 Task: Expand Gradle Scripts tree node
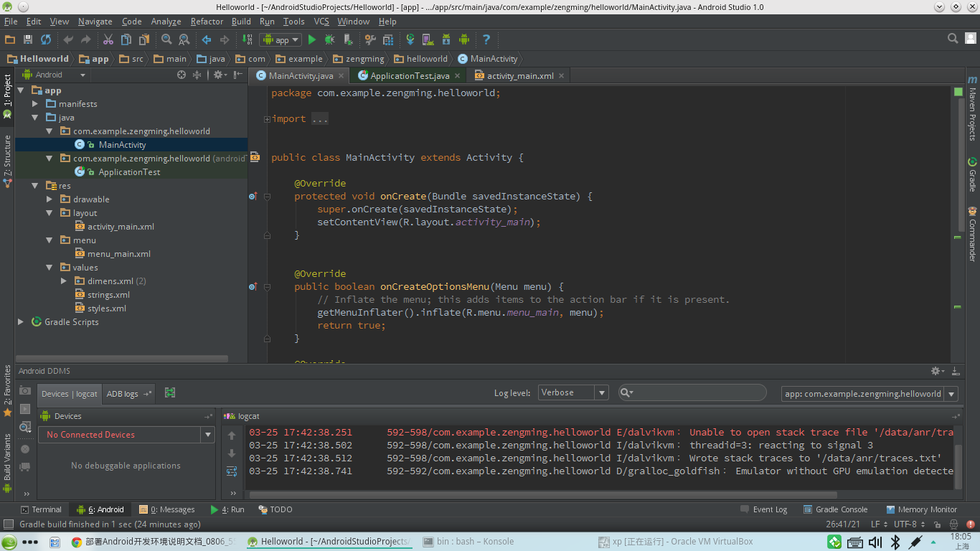(21, 322)
